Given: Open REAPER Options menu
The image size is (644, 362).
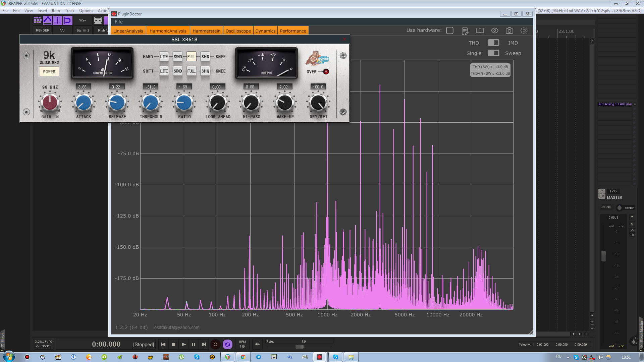Looking at the screenshot, I should click(x=86, y=11).
